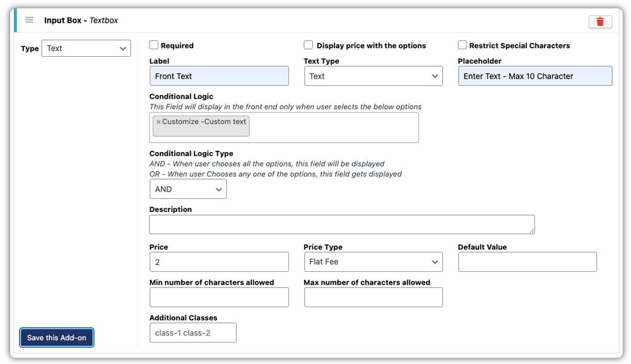The width and height of the screenshot is (631, 364).
Task: Click the Default Value field
Action: pos(527,262)
